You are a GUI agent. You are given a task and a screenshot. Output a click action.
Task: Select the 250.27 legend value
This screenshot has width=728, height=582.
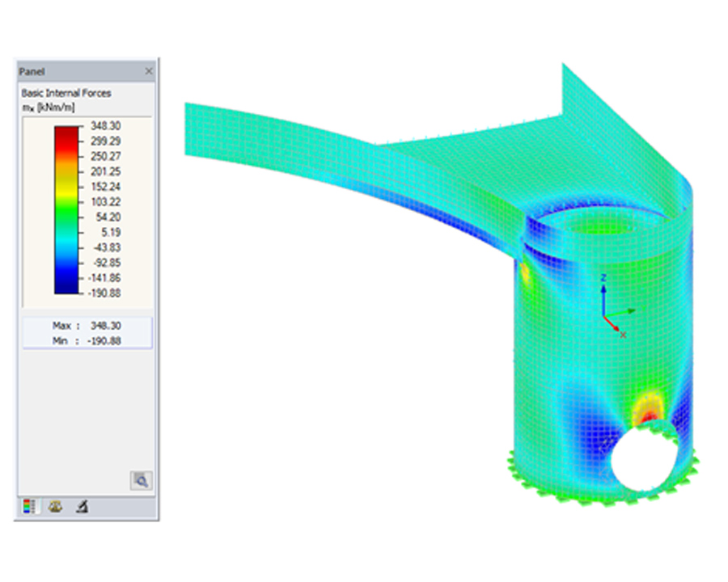click(x=105, y=156)
